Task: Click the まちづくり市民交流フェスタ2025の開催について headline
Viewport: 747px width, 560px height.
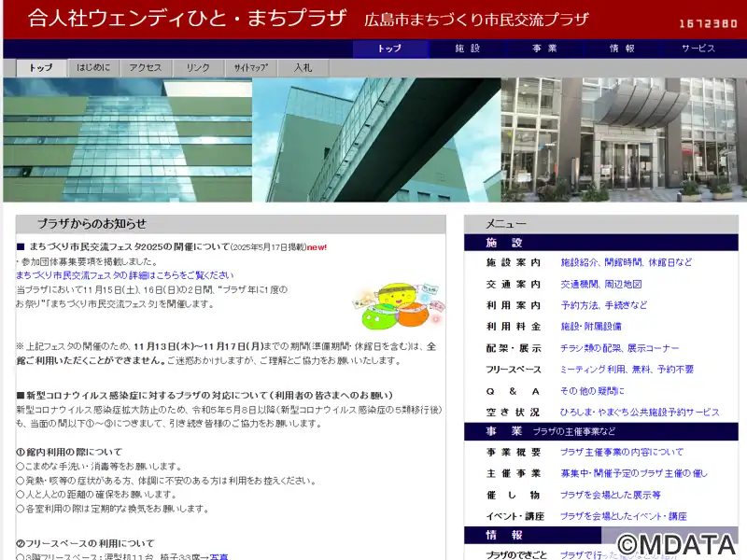Action: pos(129,246)
